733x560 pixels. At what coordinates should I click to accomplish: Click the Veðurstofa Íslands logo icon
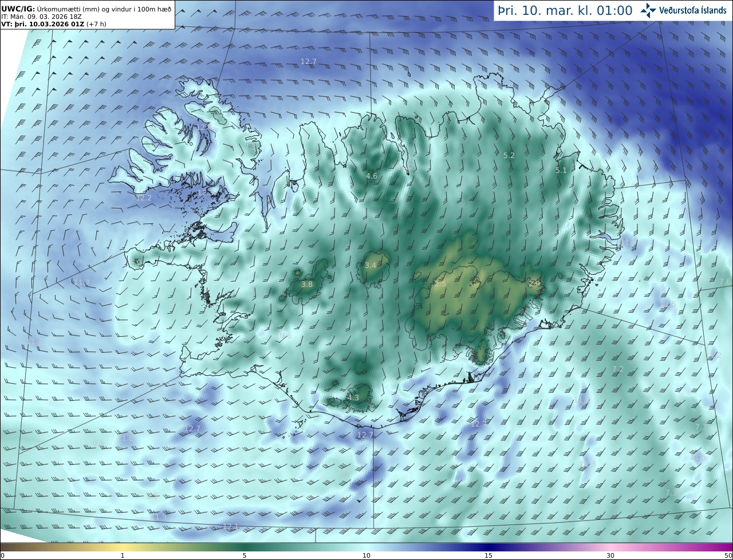click(648, 10)
